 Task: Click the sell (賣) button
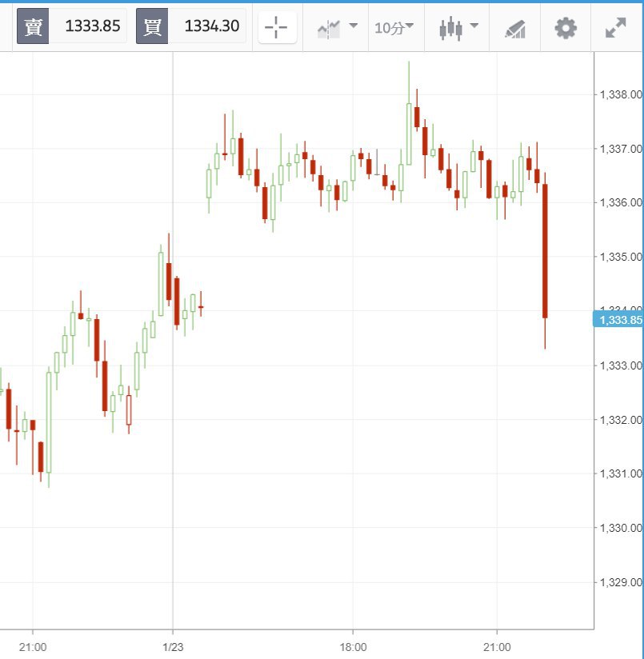click(34, 26)
